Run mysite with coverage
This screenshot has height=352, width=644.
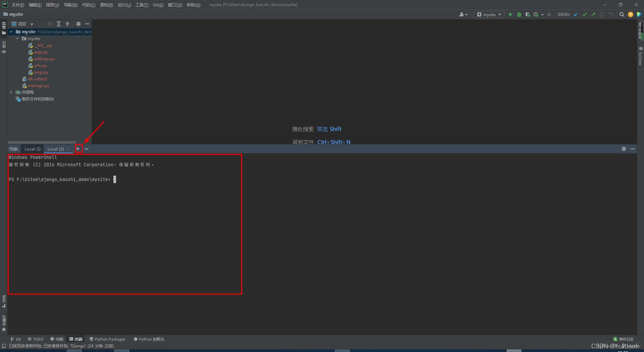(x=528, y=14)
